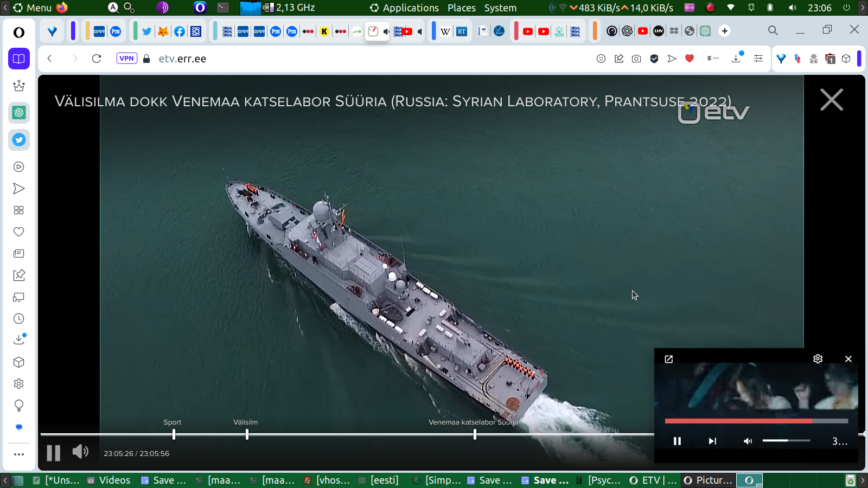This screenshot has height=488, width=868.
Task: Skip to next in popup player
Action: click(712, 441)
